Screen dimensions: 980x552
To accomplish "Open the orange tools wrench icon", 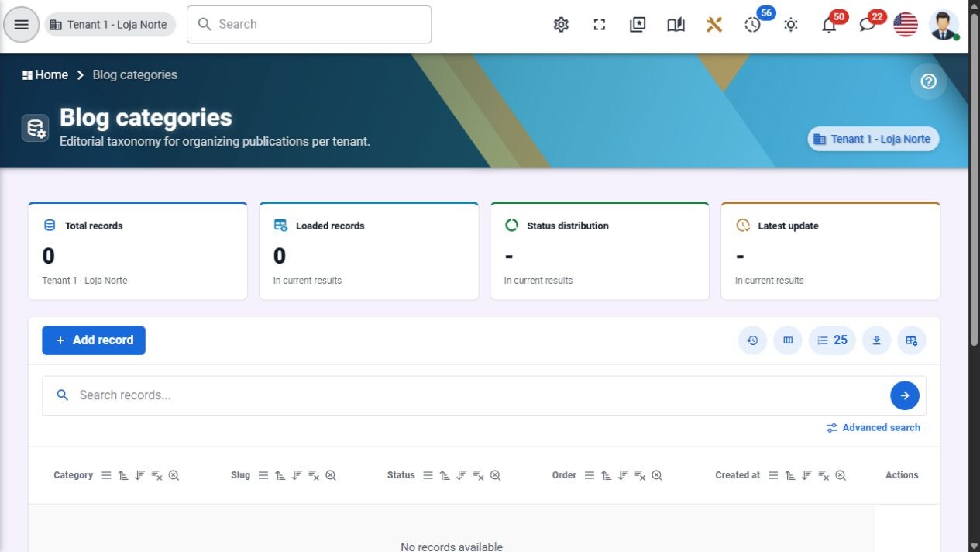I will (714, 25).
